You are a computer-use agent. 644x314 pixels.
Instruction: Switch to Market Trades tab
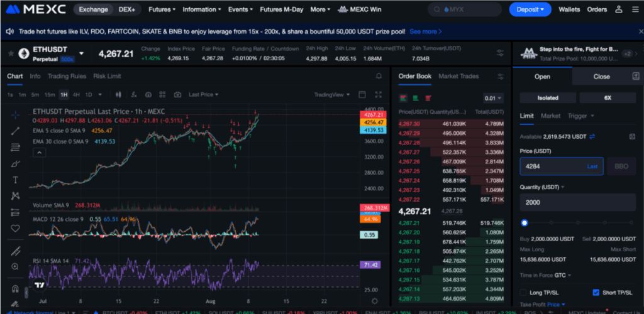coord(458,76)
